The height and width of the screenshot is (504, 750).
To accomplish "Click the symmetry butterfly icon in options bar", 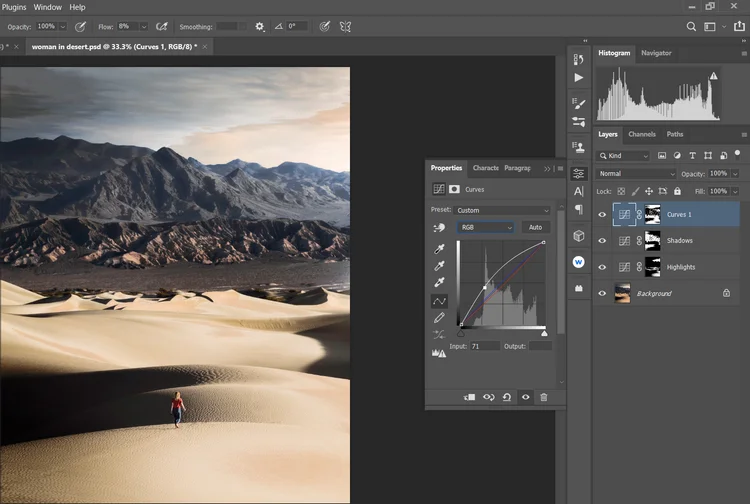I will coord(345,26).
